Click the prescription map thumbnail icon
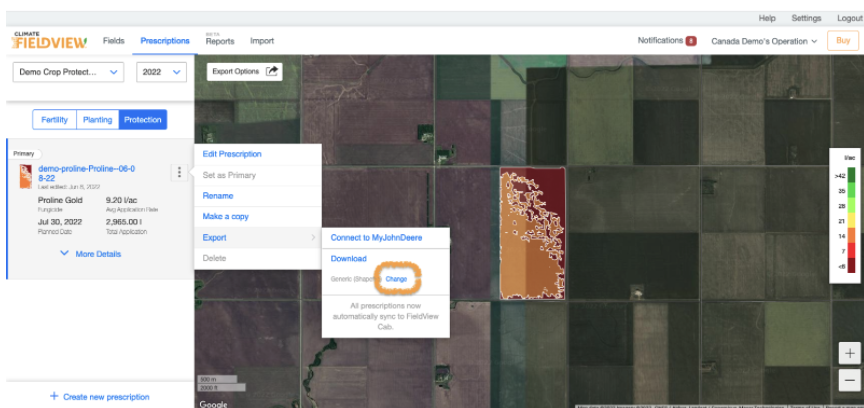The height and width of the screenshot is (408, 864). 26,177
